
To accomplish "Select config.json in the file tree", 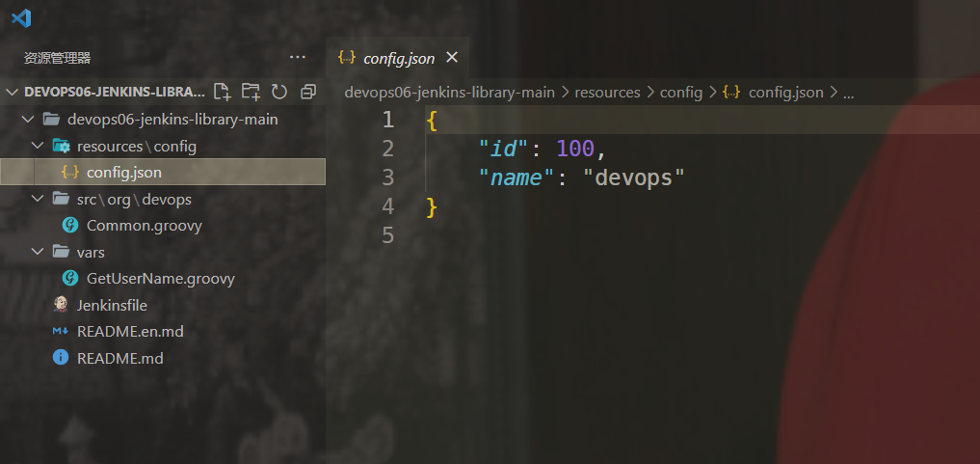I will click(x=163, y=172).
